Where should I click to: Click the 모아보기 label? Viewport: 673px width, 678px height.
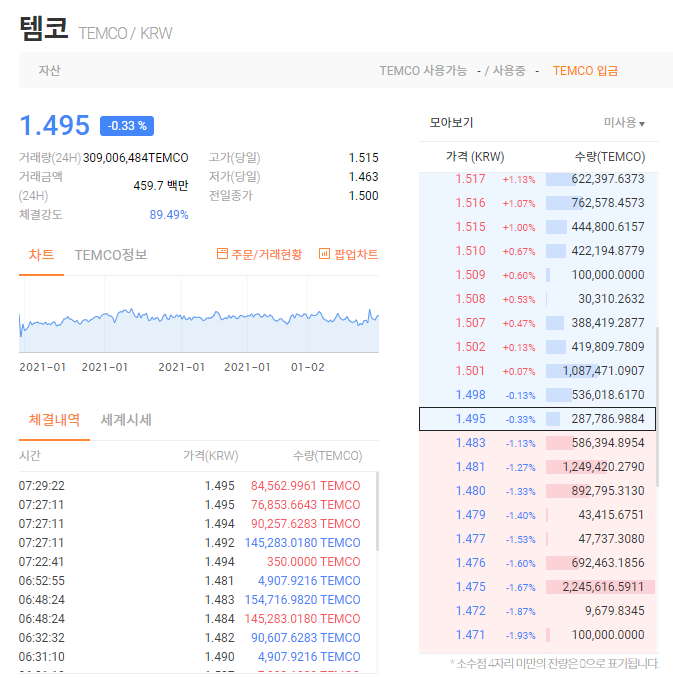point(451,123)
